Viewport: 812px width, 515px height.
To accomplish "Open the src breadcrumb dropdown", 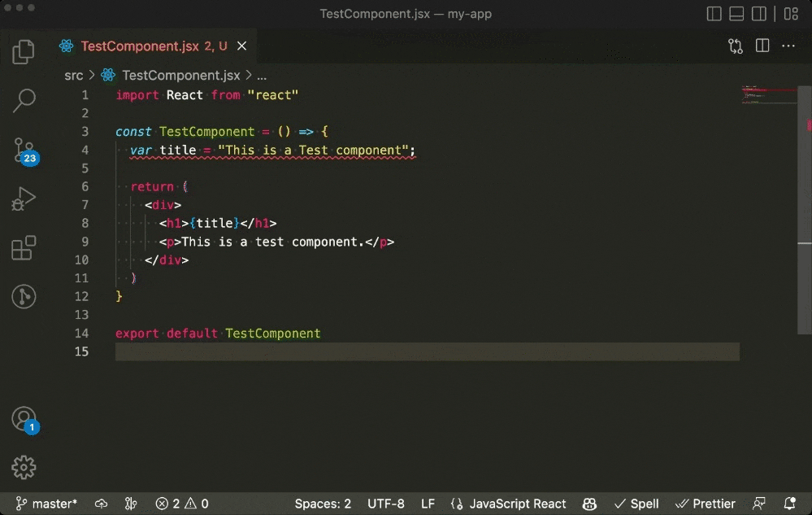I will [x=73, y=75].
